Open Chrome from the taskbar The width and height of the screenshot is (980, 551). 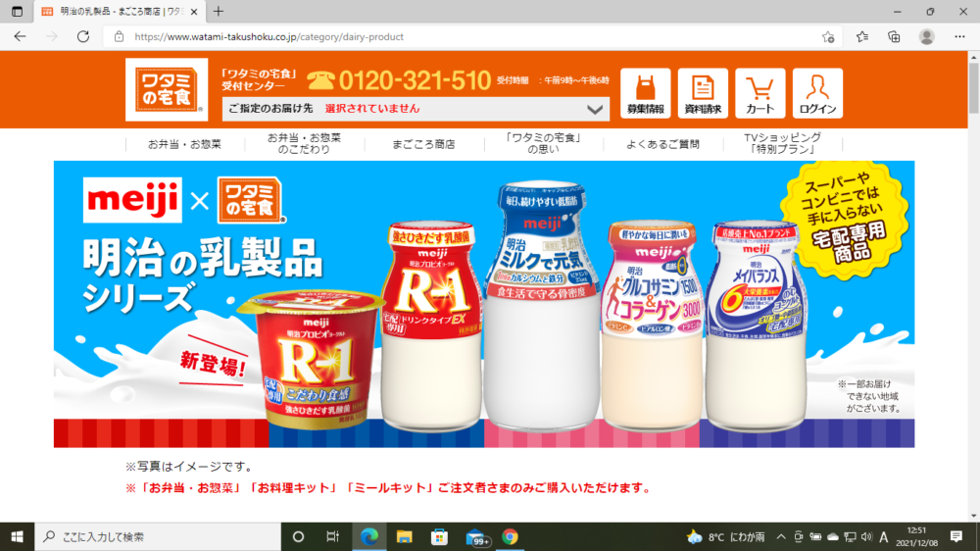(510, 536)
